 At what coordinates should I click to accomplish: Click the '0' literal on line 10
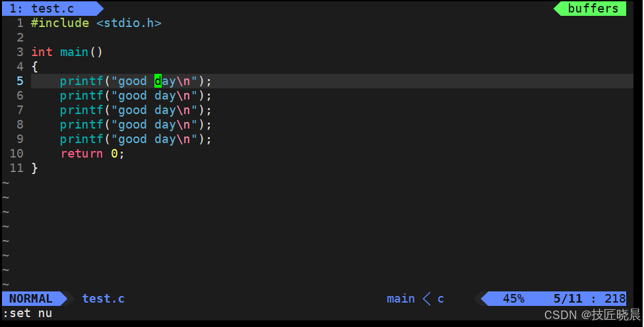(x=114, y=154)
